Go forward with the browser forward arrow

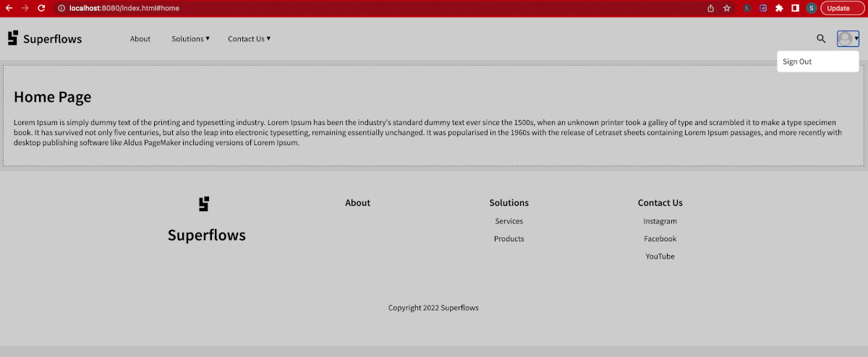[25, 8]
